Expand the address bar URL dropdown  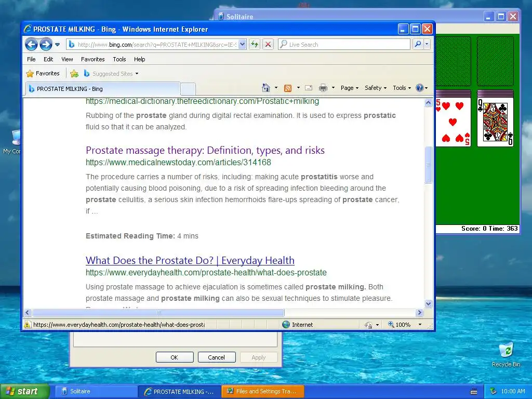pos(242,45)
